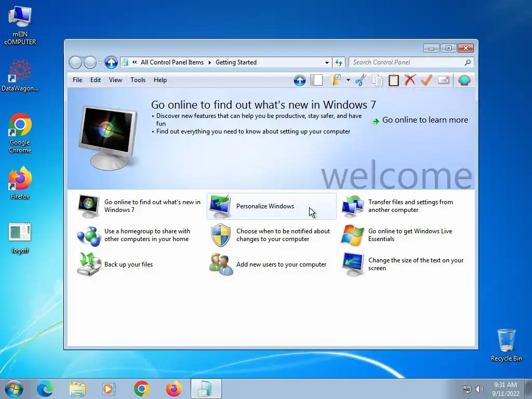Select the Firefox desktop shortcut

20,183
